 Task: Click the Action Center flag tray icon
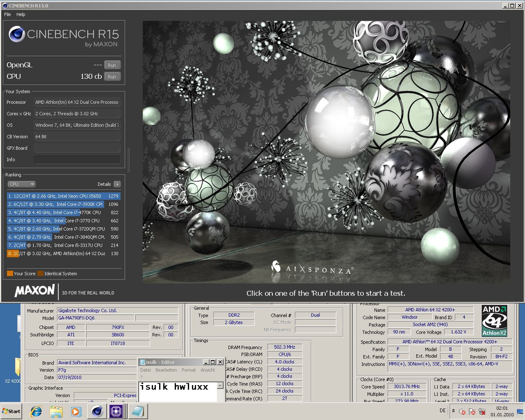(472, 411)
